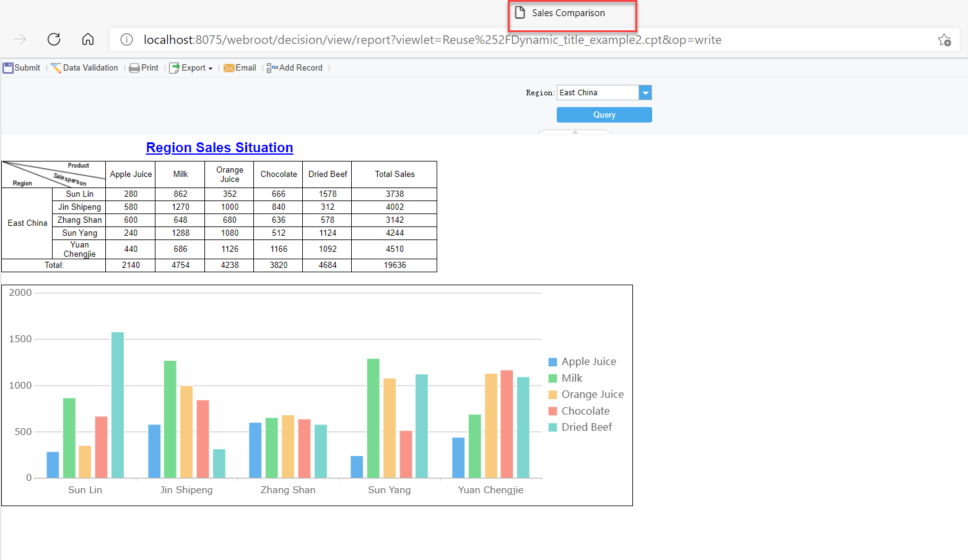Image resolution: width=968 pixels, height=560 pixels.
Task: Click the Chocolate red color swatch in legend
Action: [552, 410]
